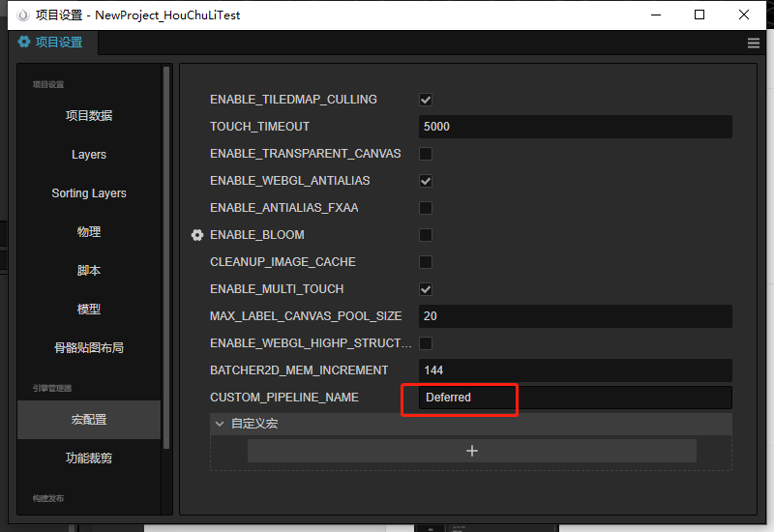The width and height of the screenshot is (774, 532).
Task: Click BATCHER2D_MEM_INCREMENT input field
Action: coord(576,370)
